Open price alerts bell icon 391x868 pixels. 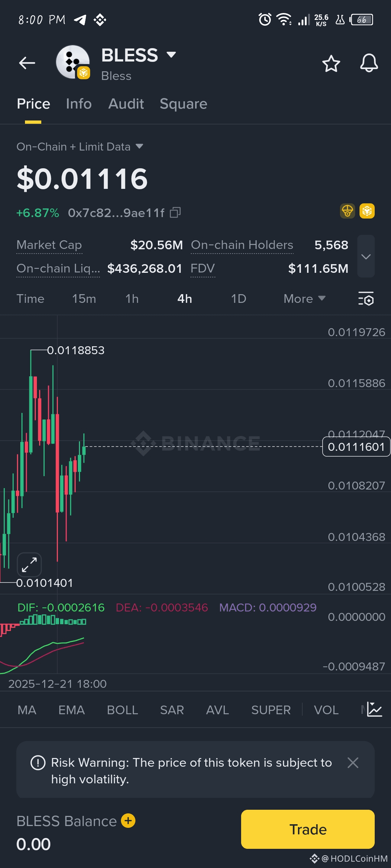(x=369, y=63)
